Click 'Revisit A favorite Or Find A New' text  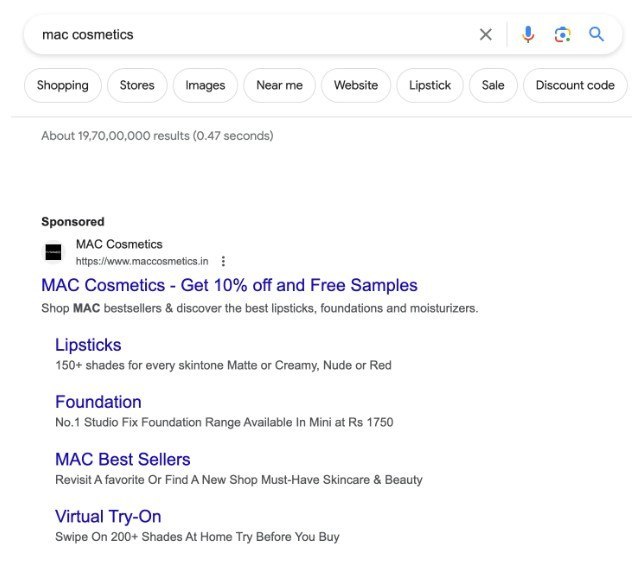click(239, 479)
